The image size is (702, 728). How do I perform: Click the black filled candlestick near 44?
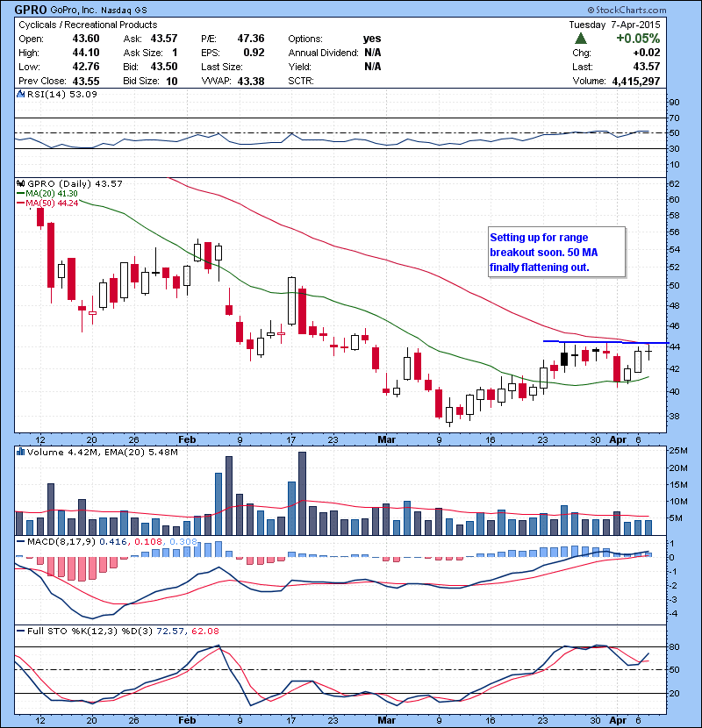(564, 359)
